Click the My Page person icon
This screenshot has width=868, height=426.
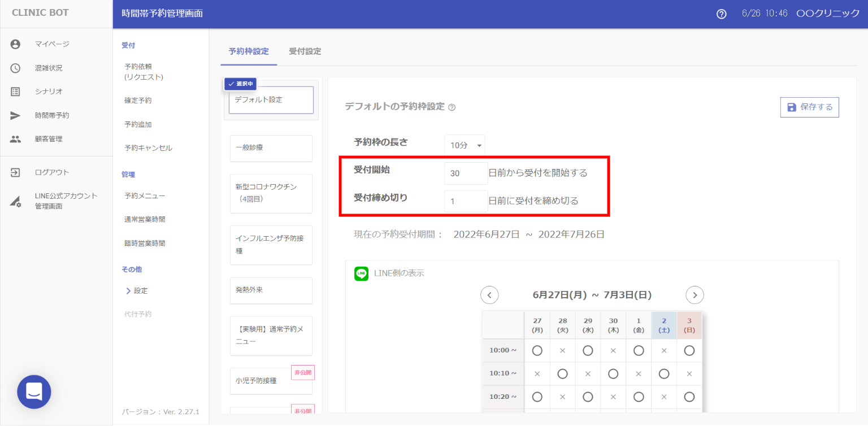(x=15, y=44)
